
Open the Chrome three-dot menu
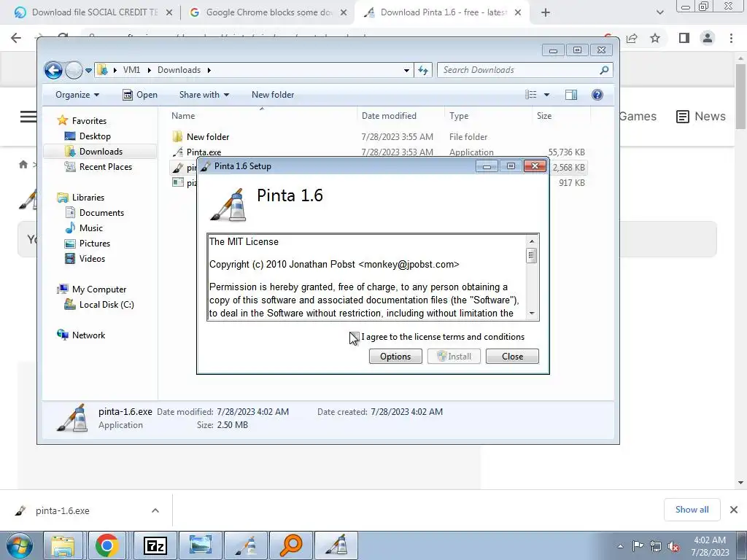click(731, 38)
